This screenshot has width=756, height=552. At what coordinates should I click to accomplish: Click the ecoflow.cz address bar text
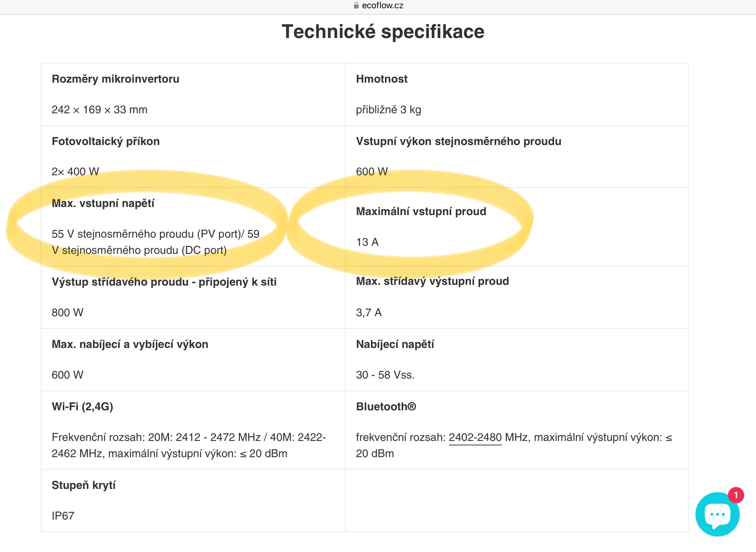[382, 6]
